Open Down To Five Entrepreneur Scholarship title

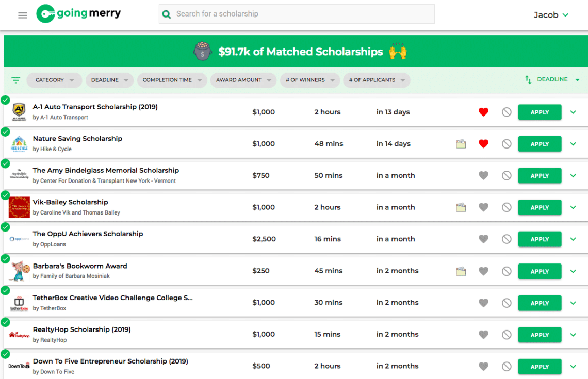click(x=110, y=361)
